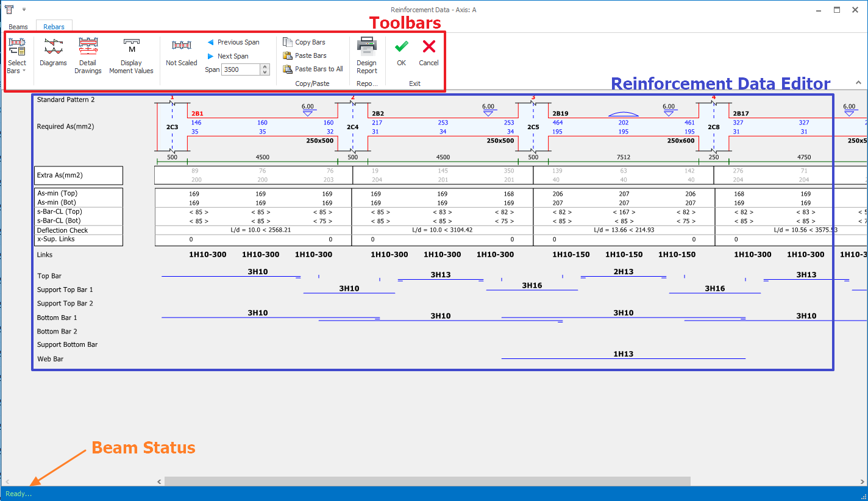Collapse the ribbon using the top-right chevron
868x501 pixels.
(x=859, y=82)
